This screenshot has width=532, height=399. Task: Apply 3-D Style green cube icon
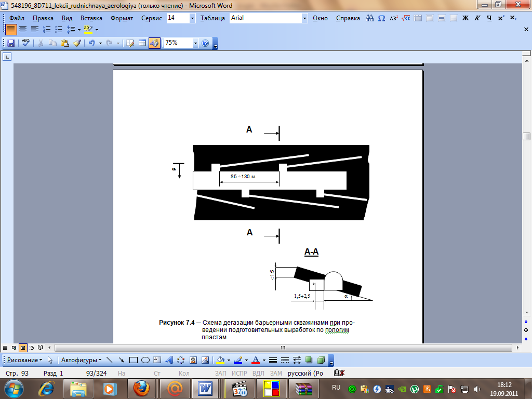(321, 360)
